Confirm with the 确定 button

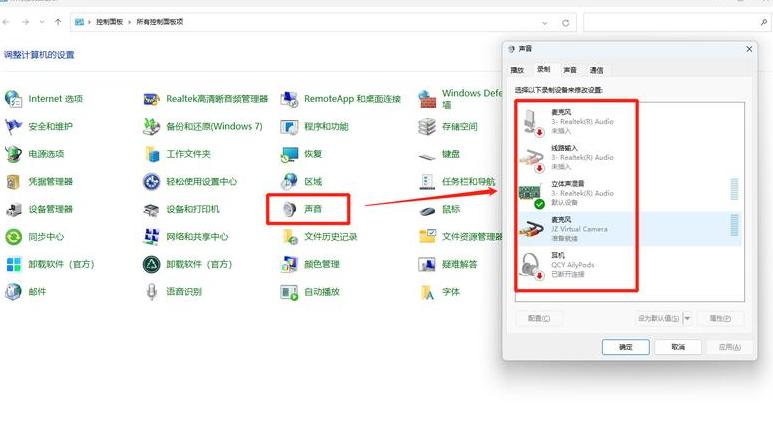coord(626,347)
